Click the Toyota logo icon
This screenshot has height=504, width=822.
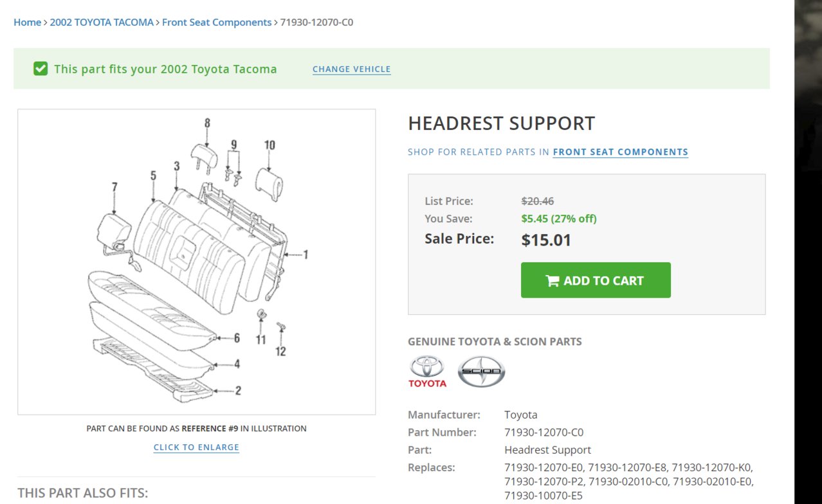pos(427,372)
